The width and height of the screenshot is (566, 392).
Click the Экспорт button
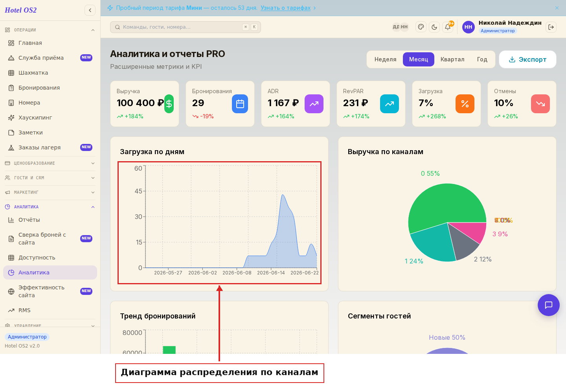[527, 59]
